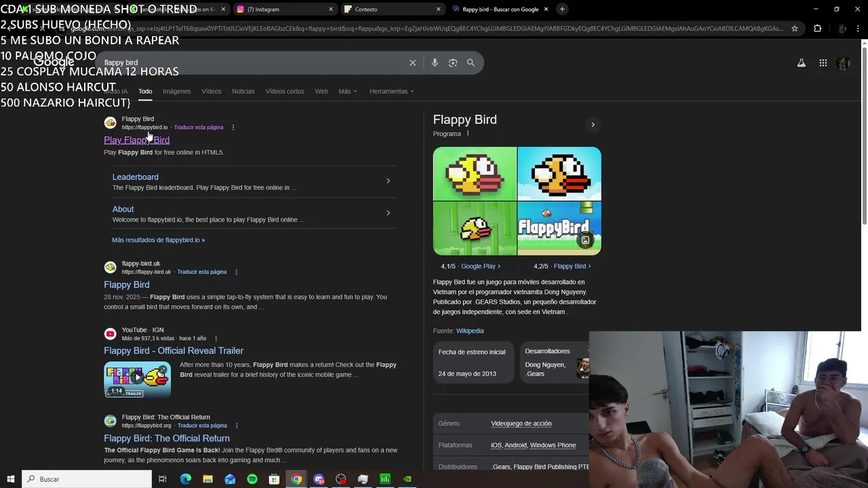Open the FlappyBird logo image thumbnail
The height and width of the screenshot is (488, 868).
[x=559, y=228]
